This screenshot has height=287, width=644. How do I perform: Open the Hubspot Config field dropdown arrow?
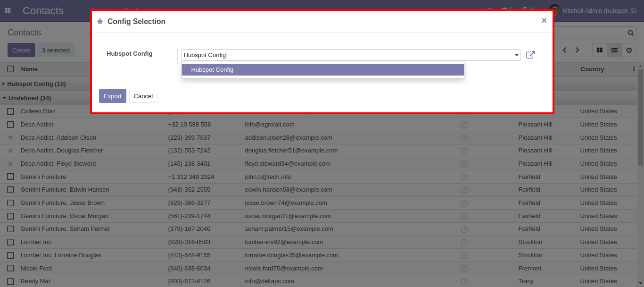(x=517, y=55)
